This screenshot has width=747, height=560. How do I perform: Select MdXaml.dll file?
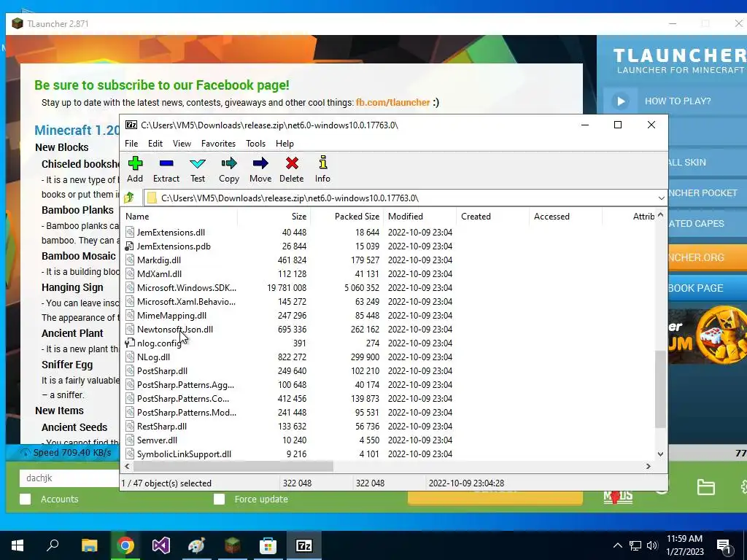point(159,274)
